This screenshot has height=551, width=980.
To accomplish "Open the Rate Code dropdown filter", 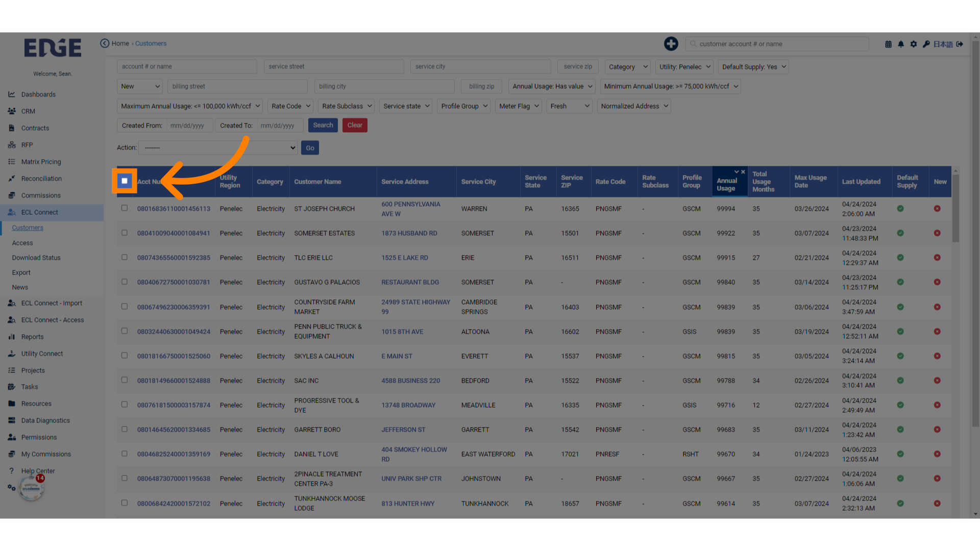I will [290, 106].
